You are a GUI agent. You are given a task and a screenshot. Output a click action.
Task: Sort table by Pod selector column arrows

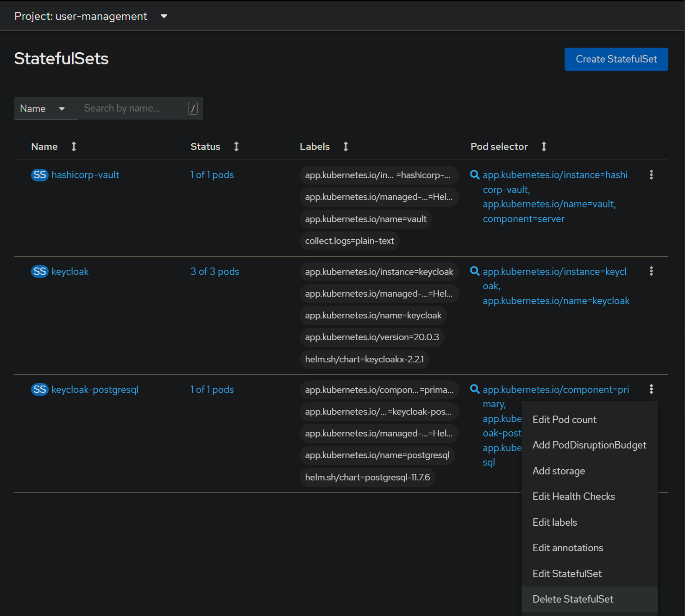click(544, 147)
